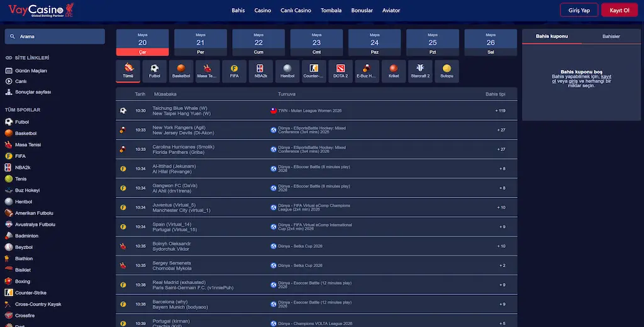Open Beyzbol in the sidebar
The image size is (644, 327).
(x=24, y=247)
